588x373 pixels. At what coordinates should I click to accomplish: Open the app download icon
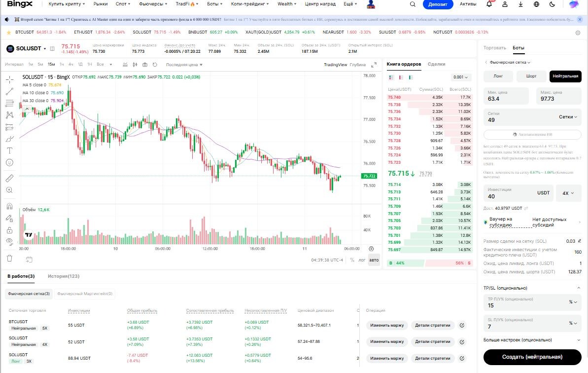pos(521,4)
